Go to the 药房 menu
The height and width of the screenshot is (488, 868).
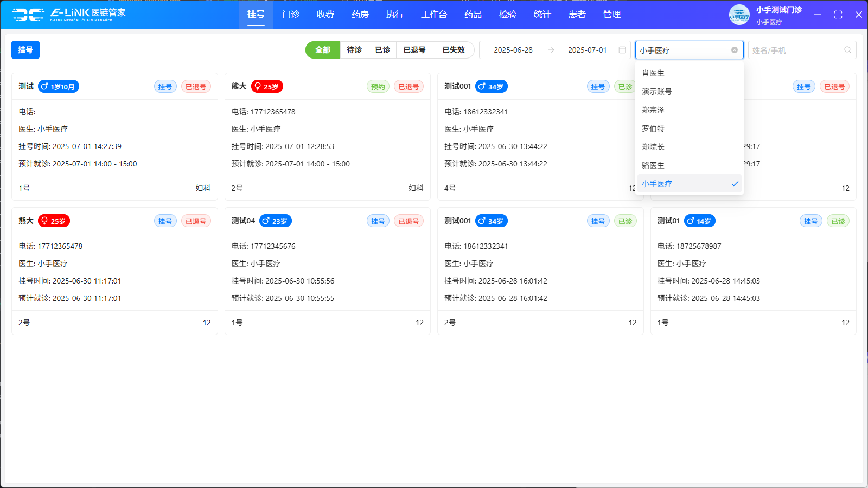pos(360,15)
